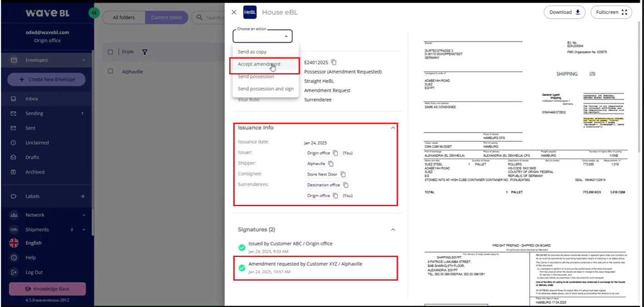The height and width of the screenshot is (307, 644).
Task: Click the Drafts folder icon
Action: click(x=14, y=157)
